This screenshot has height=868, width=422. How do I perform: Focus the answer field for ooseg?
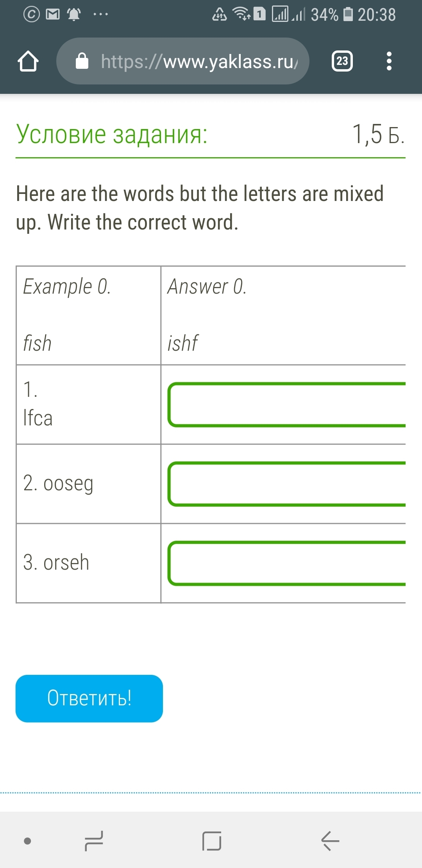[x=287, y=484]
